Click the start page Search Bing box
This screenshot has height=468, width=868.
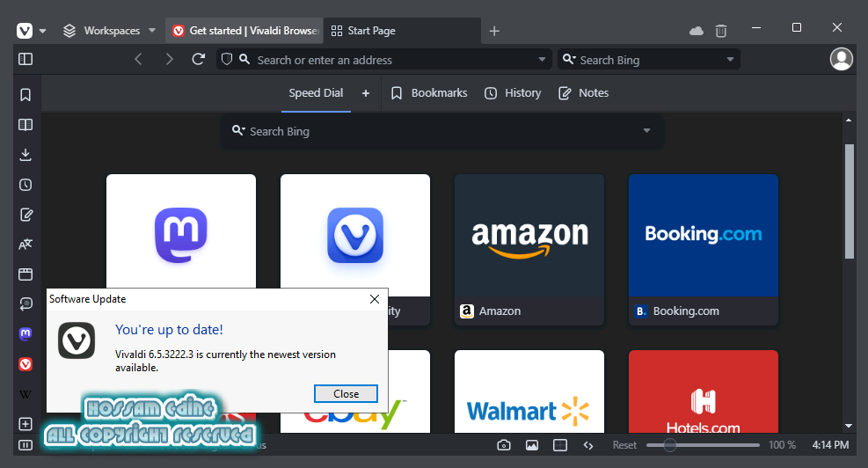pyautogui.click(x=441, y=131)
